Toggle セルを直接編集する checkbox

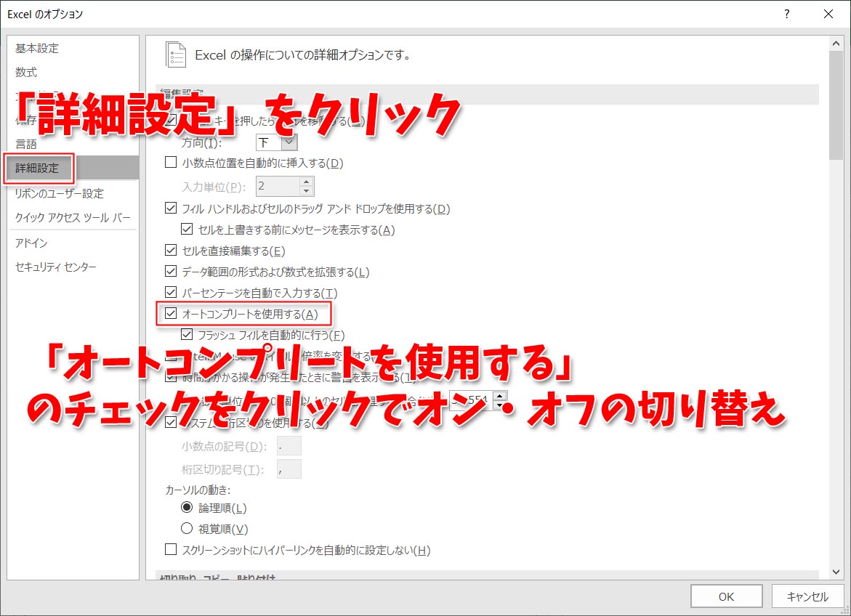coord(171,250)
